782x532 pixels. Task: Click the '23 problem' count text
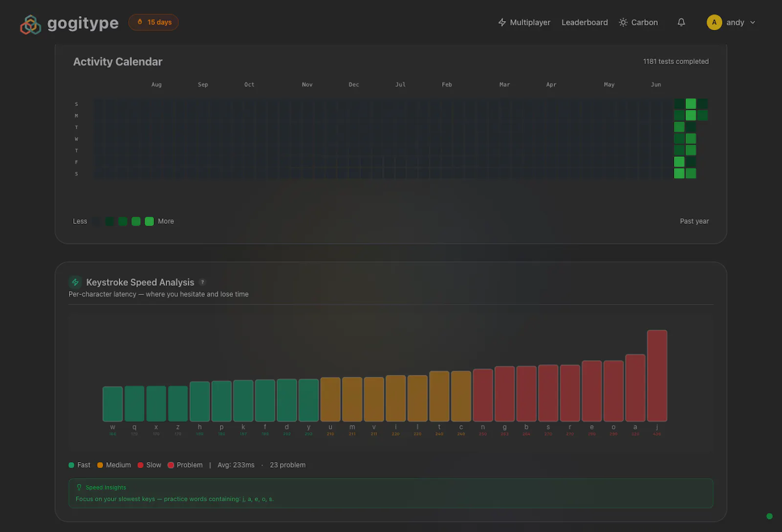tap(288, 465)
